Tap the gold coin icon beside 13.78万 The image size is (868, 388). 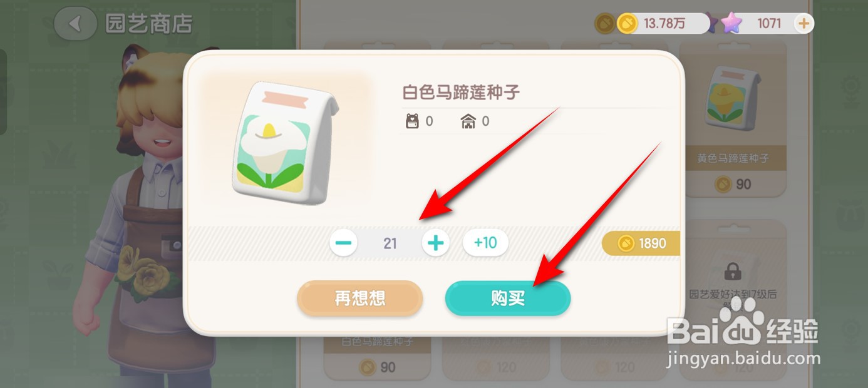pyautogui.click(x=628, y=24)
